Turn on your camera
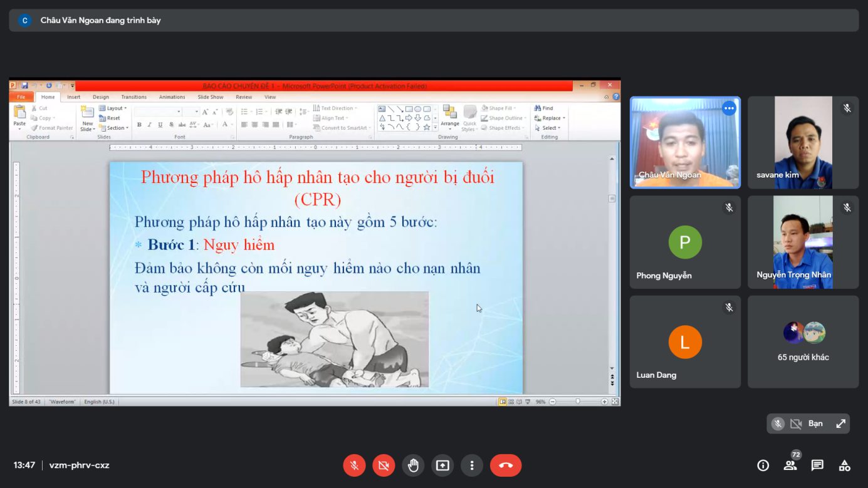 click(x=384, y=465)
